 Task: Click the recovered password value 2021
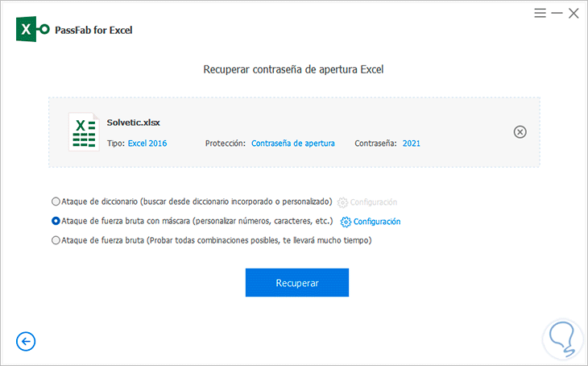click(x=412, y=143)
